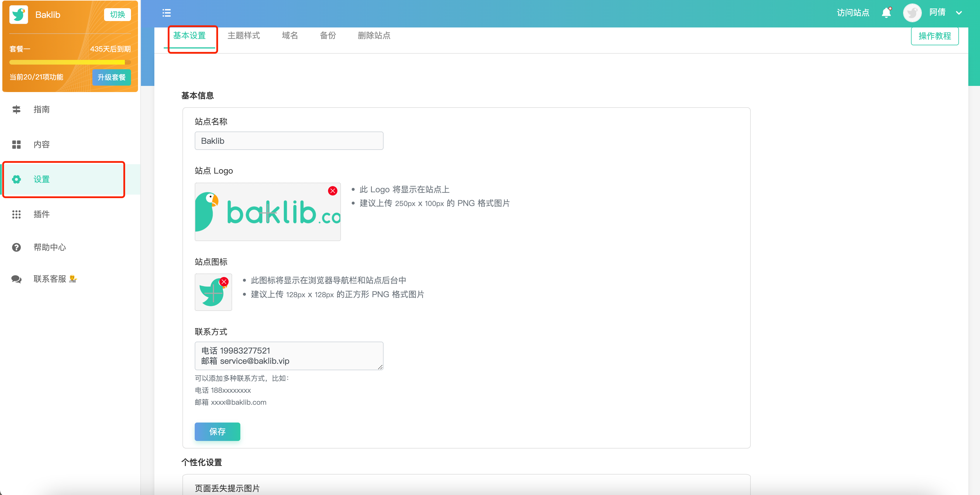This screenshot has height=495, width=980.
Task: Click the 站点名称 field label
Action: [211, 122]
